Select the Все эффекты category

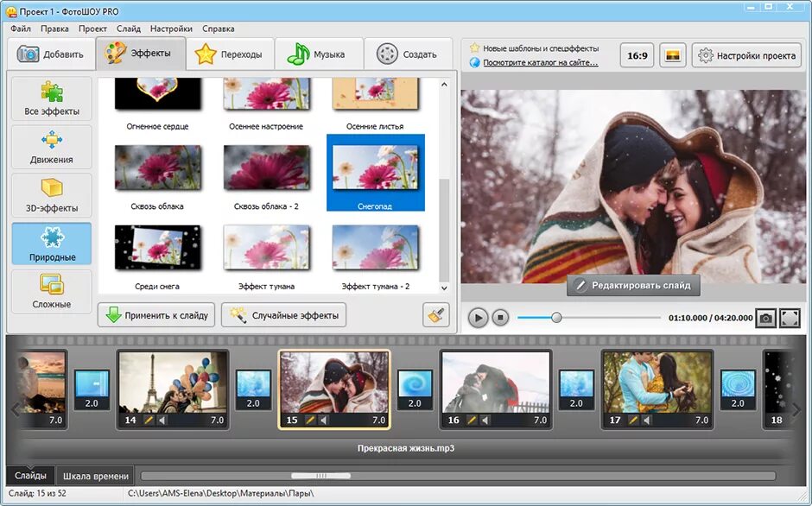pos(52,99)
